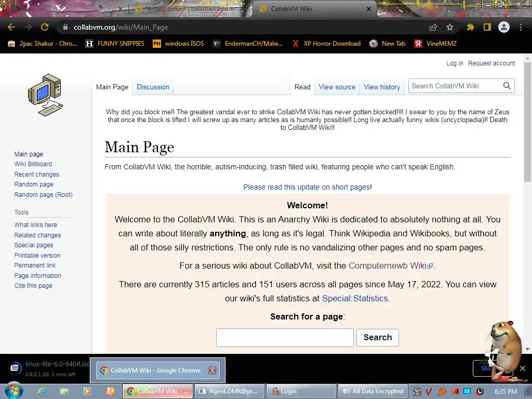
Task: Open the XP Horror Download bookmark
Action: point(326,44)
